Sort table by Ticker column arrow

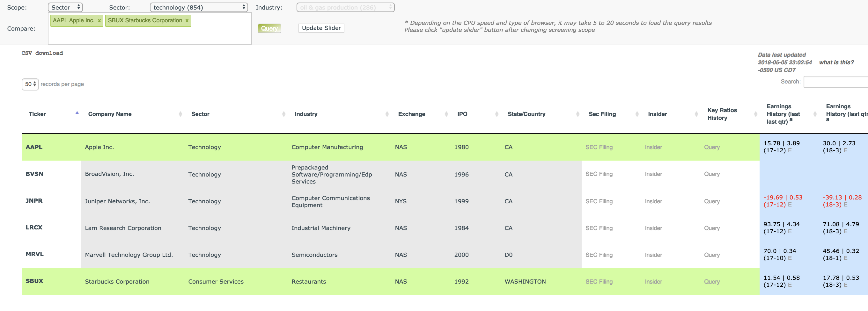pyautogui.click(x=77, y=113)
